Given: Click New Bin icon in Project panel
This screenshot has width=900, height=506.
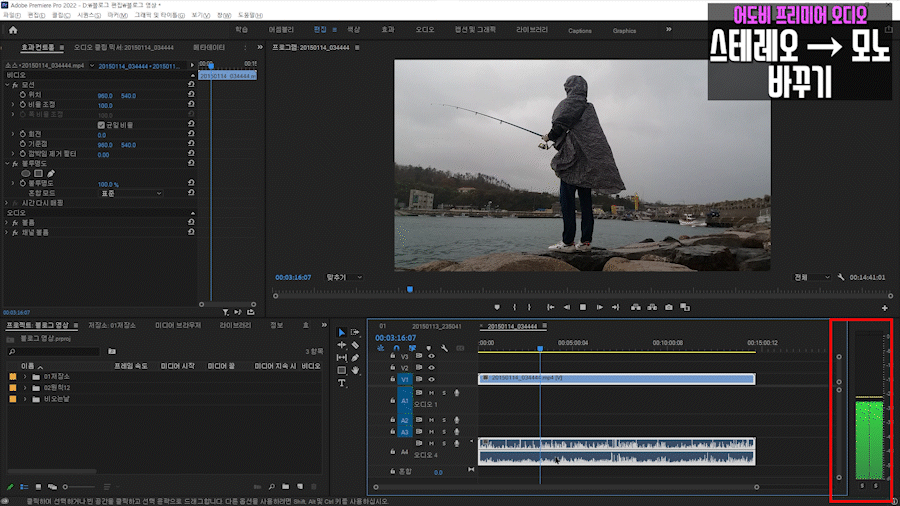Looking at the screenshot, I should point(285,486).
